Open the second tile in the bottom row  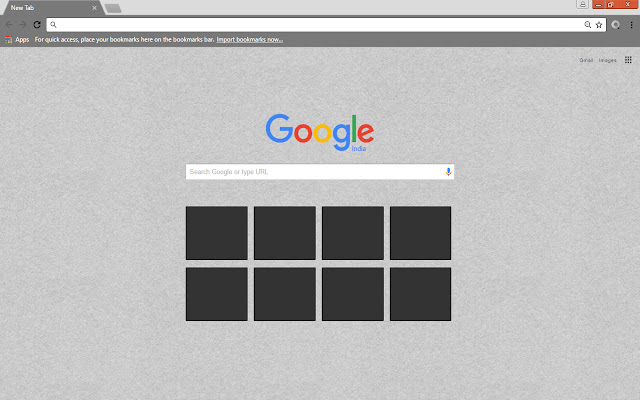coord(285,294)
